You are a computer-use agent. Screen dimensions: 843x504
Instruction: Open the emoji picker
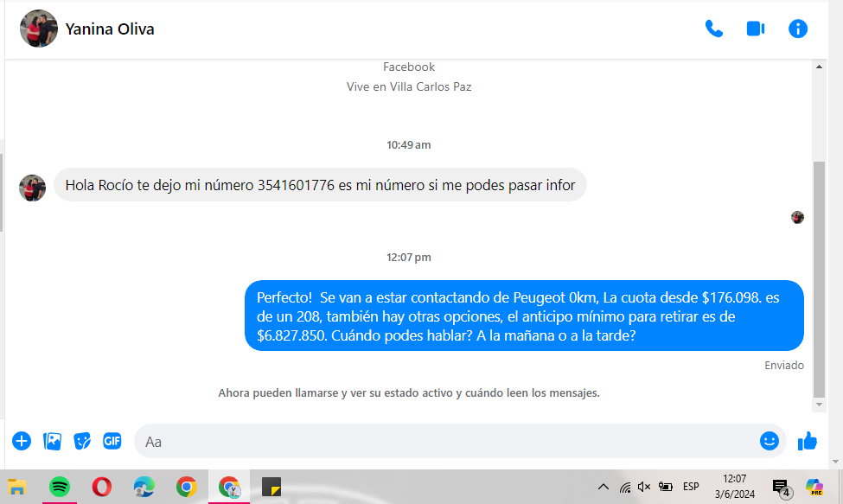[x=769, y=441]
